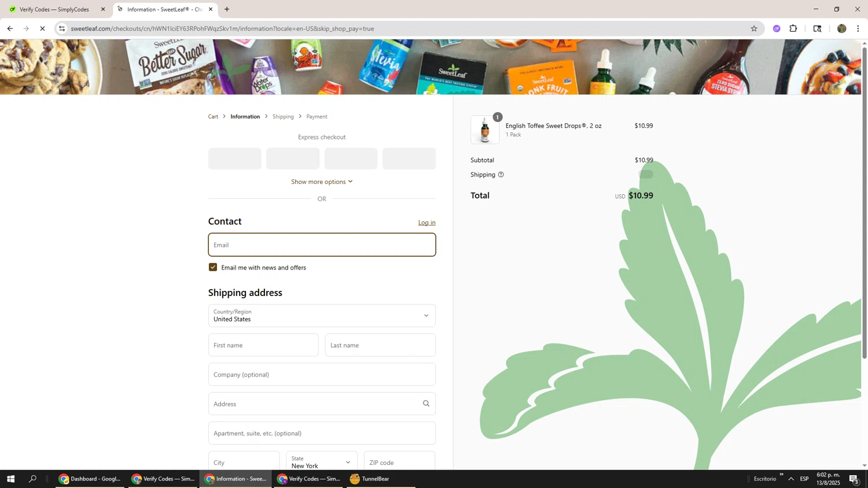Image resolution: width=868 pixels, height=488 pixels.
Task: Open the Information - SweetLeaf taskbar item
Action: (236, 479)
